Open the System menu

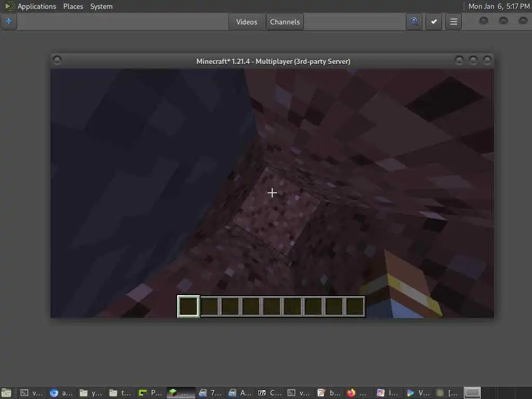click(101, 6)
